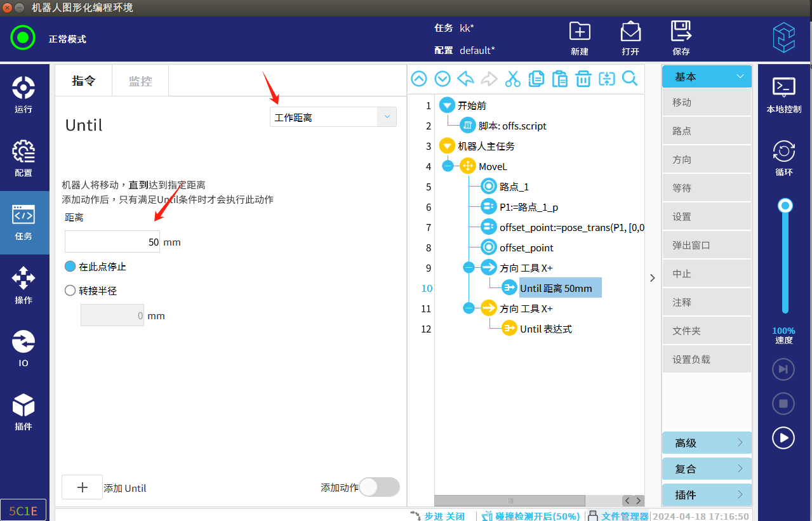The image size is (812, 521).
Task: Toggle the 添加动作 switch
Action: point(379,487)
